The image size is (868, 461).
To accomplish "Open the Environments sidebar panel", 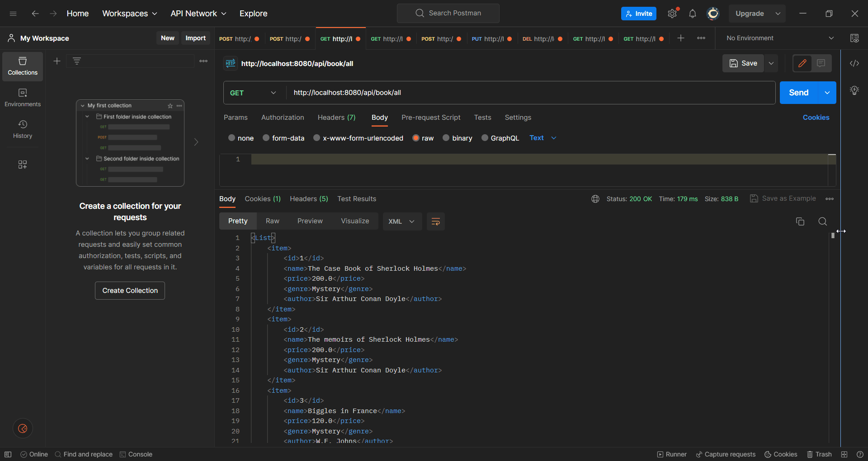I will 23,98.
